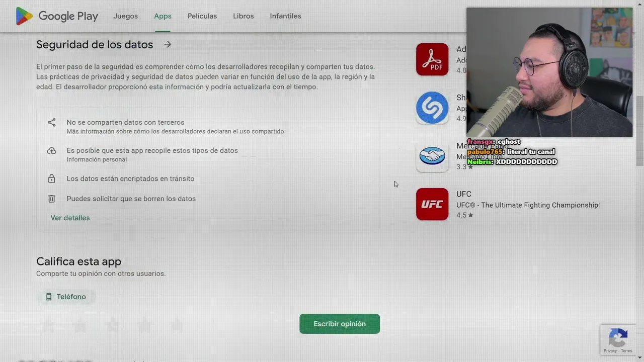Image resolution: width=644 pixels, height=362 pixels.
Task: Open Seguridad de los datos arrow
Action: click(168, 44)
